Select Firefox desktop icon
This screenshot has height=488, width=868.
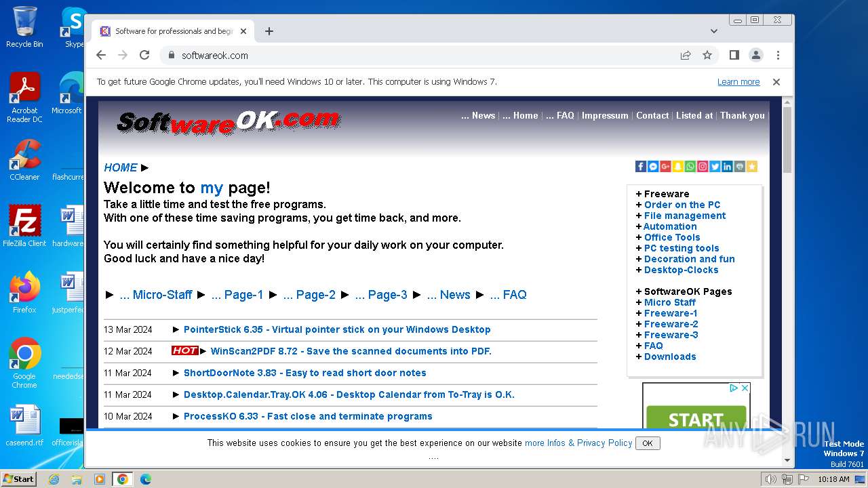click(x=24, y=292)
